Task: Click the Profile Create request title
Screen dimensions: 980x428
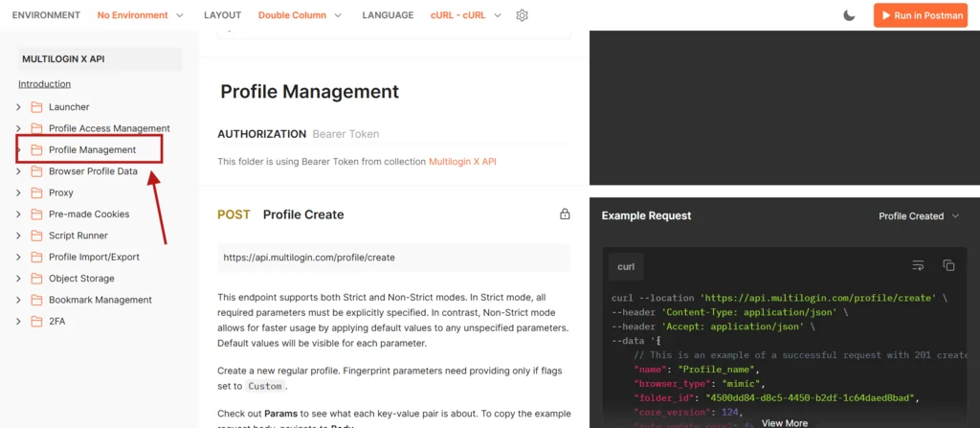Action: click(x=303, y=214)
